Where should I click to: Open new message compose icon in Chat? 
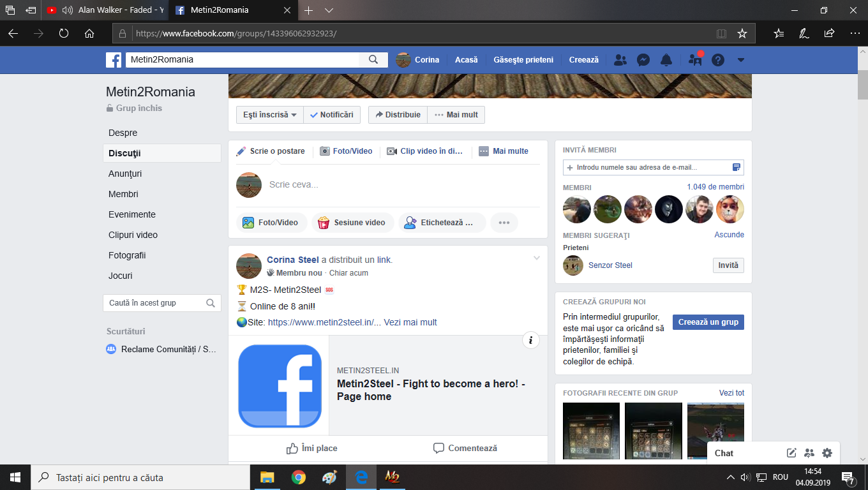click(x=791, y=453)
